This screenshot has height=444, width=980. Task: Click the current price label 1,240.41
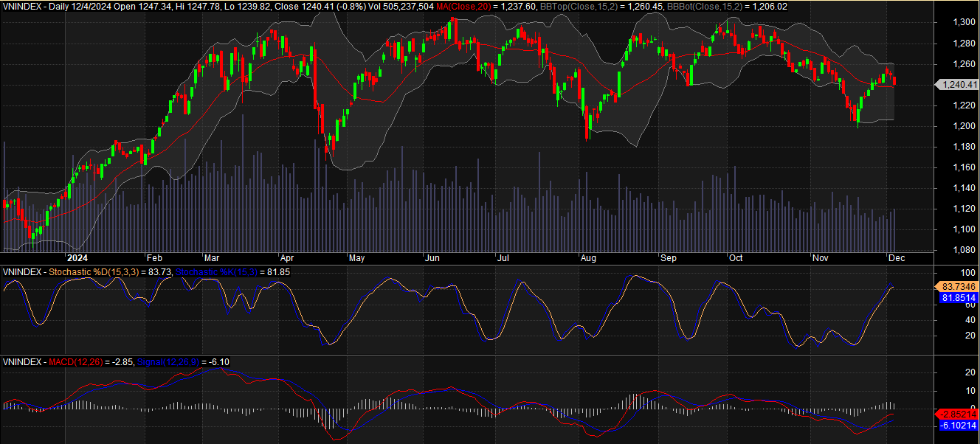point(959,85)
